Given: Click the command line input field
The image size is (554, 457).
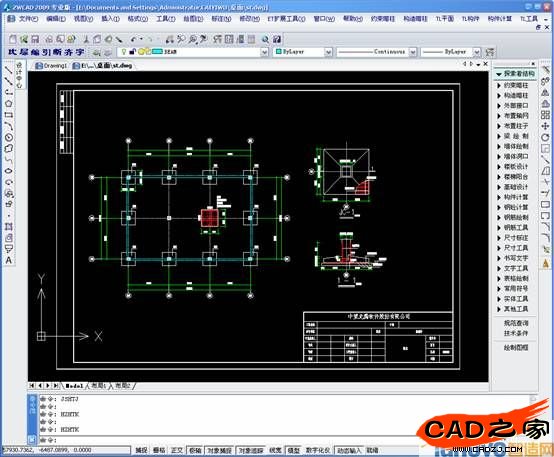Looking at the screenshot, I should pos(283,440).
